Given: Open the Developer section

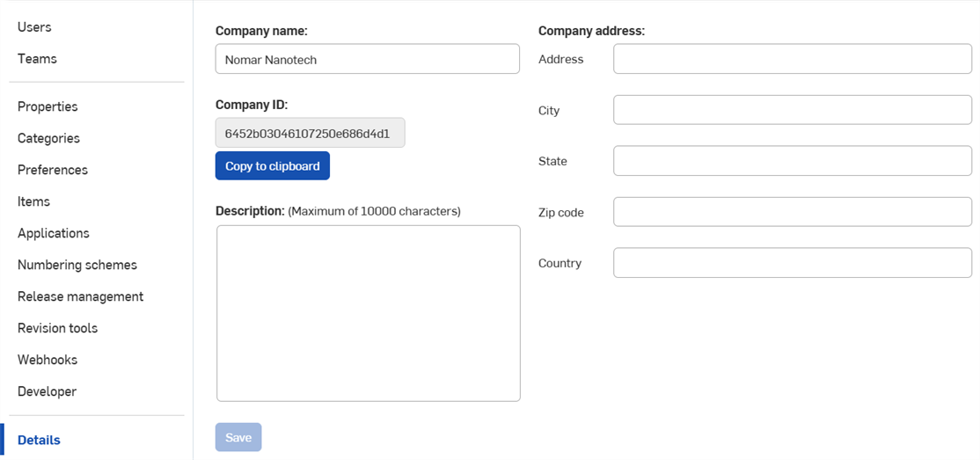Looking at the screenshot, I should [x=47, y=391].
